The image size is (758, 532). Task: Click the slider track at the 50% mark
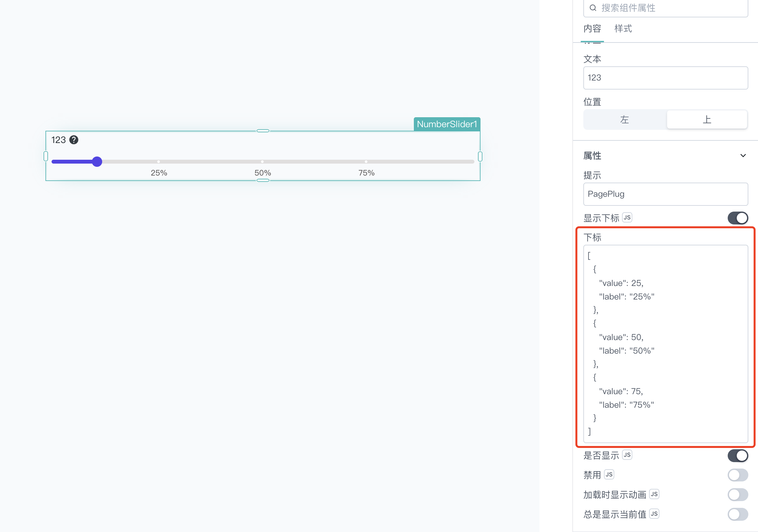coord(262,162)
